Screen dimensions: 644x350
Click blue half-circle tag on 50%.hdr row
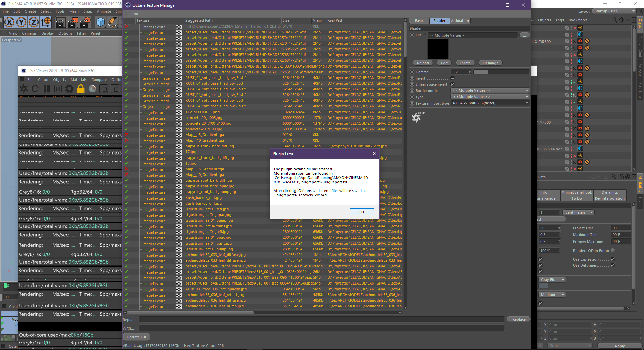coord(580,149)
